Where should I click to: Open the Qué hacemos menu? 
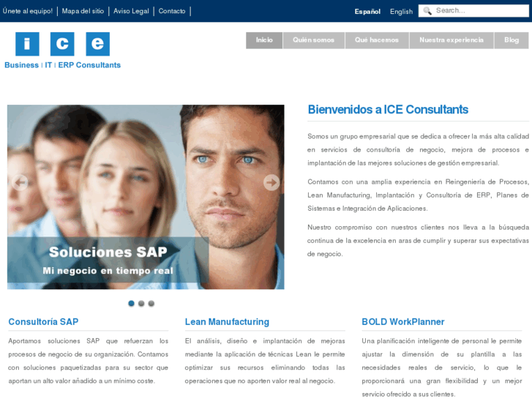[x=377, y=40]
